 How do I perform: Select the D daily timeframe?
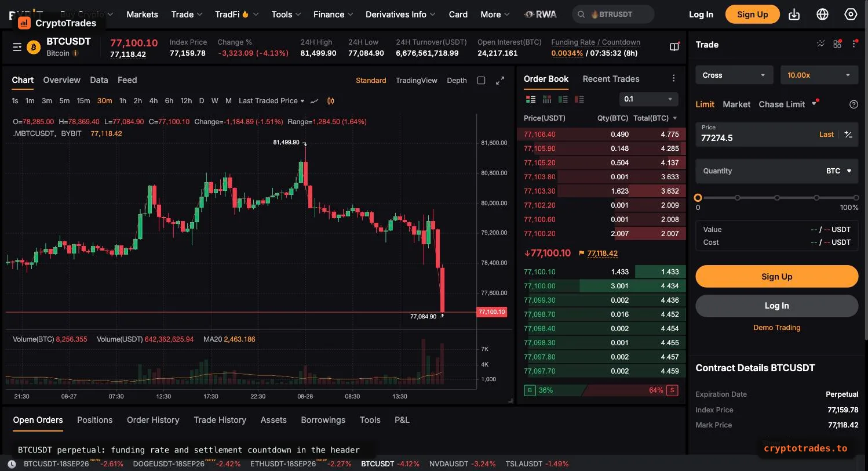pyautogui.click(x=202, y=101)
